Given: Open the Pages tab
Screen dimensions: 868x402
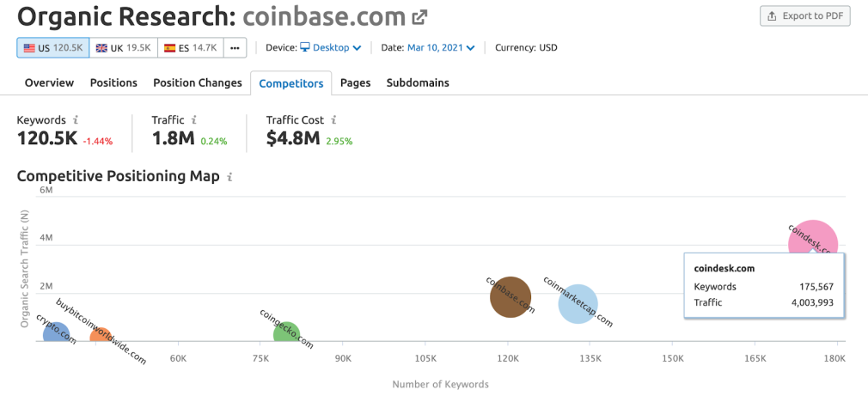Looking at the screenshot, I should 356,83.
